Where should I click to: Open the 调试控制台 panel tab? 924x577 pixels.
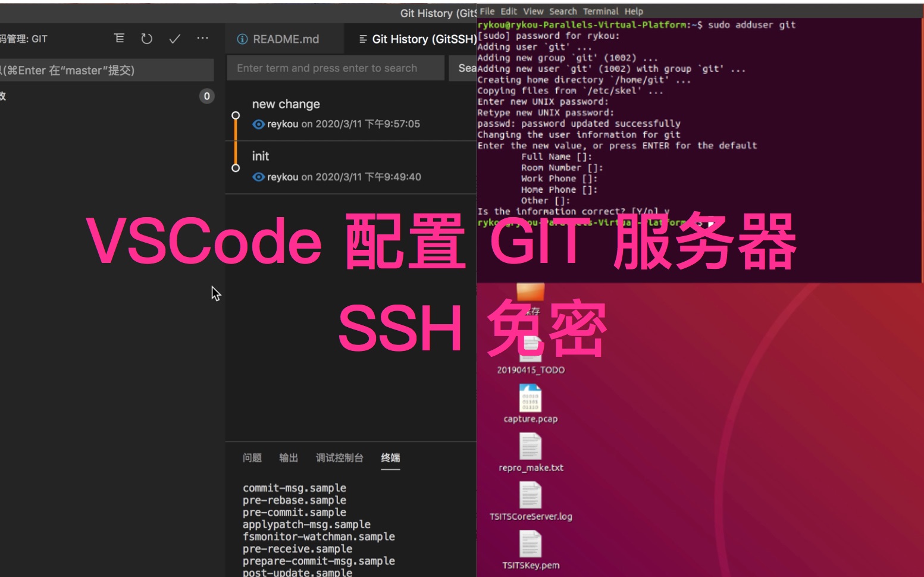[x=339, y=457]
